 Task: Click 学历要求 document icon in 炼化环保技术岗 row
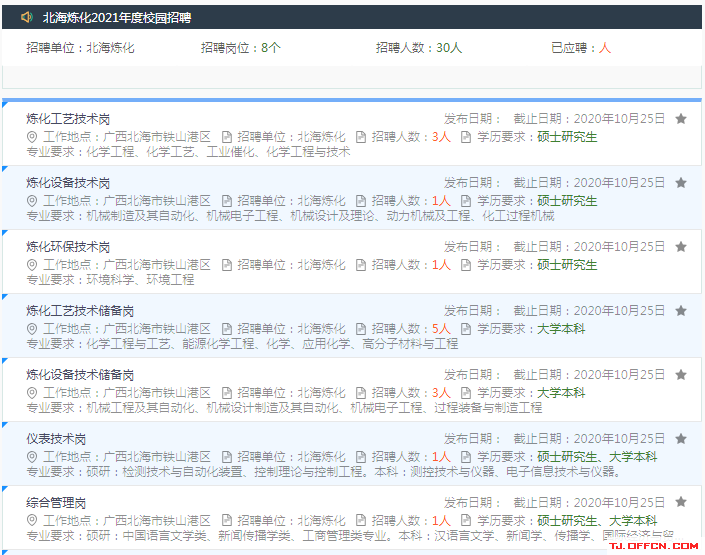(x=466, y=265)
